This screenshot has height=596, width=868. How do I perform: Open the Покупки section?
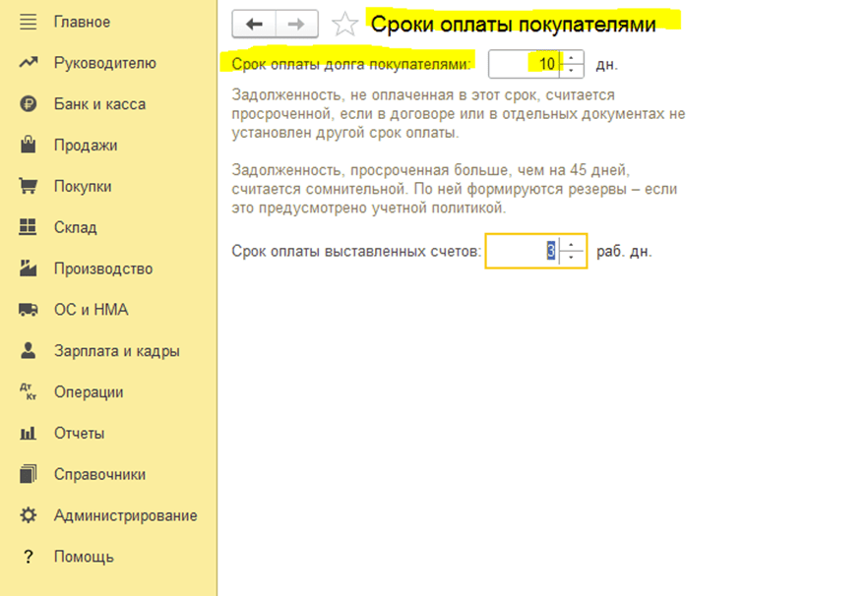pyautogui.click(x=83, y=187)
